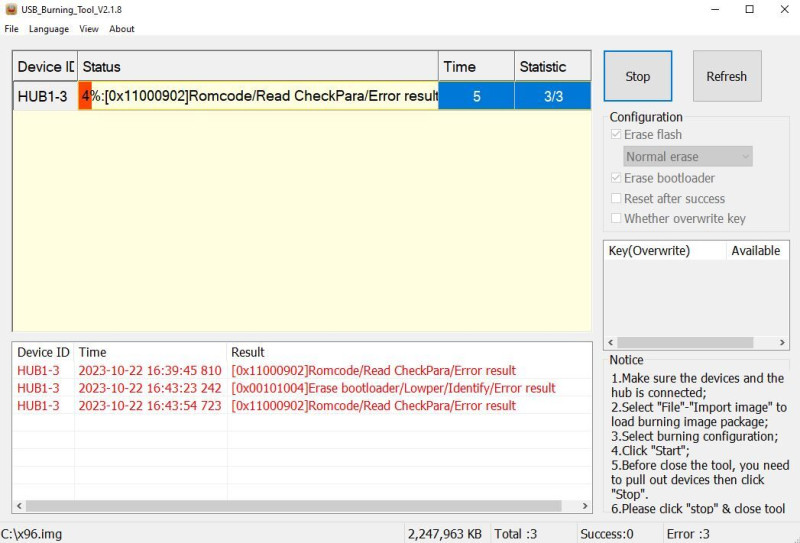Viewport: 800px width, 543px height.
Task: Click the log scrollbar left arrow
Action: (19, 506)
